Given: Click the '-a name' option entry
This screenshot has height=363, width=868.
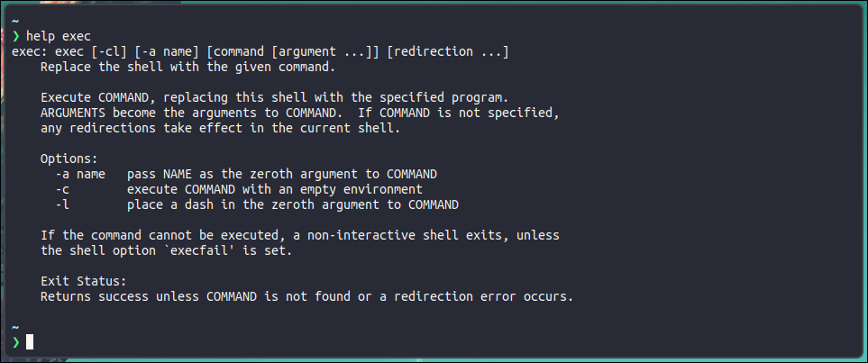Looking at the screenshot, I should (80, 174).
